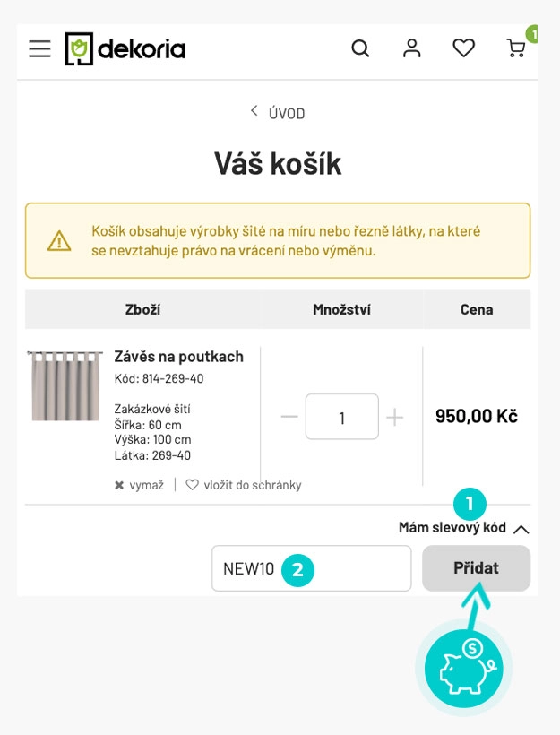Click the Dekoria logo
This screenshot has width=560, height=735.
point(125,49)
